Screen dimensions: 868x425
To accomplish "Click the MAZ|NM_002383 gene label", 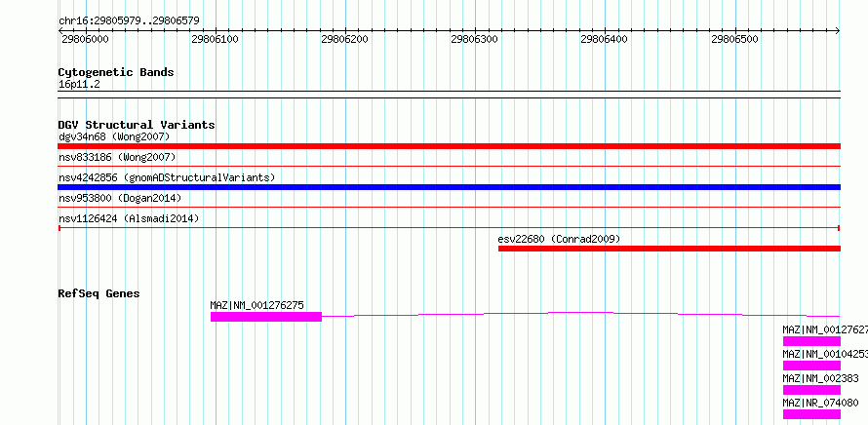I will click(x=820, y=378).
